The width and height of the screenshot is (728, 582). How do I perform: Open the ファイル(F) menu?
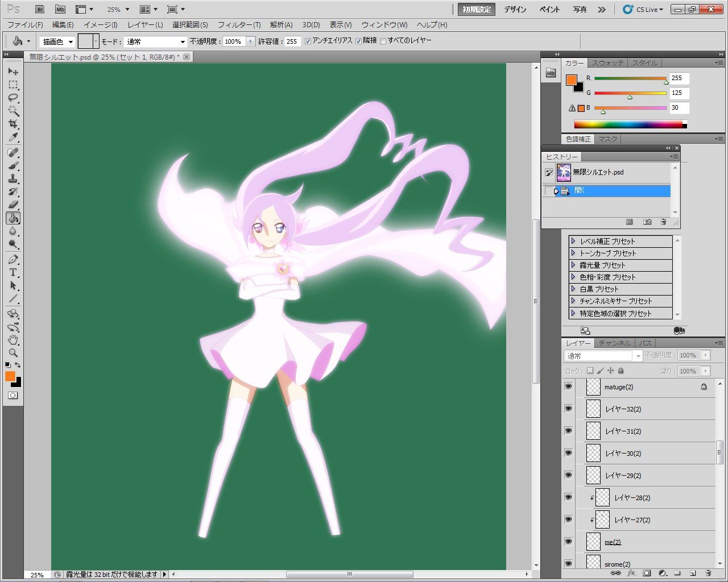(25, 25)
